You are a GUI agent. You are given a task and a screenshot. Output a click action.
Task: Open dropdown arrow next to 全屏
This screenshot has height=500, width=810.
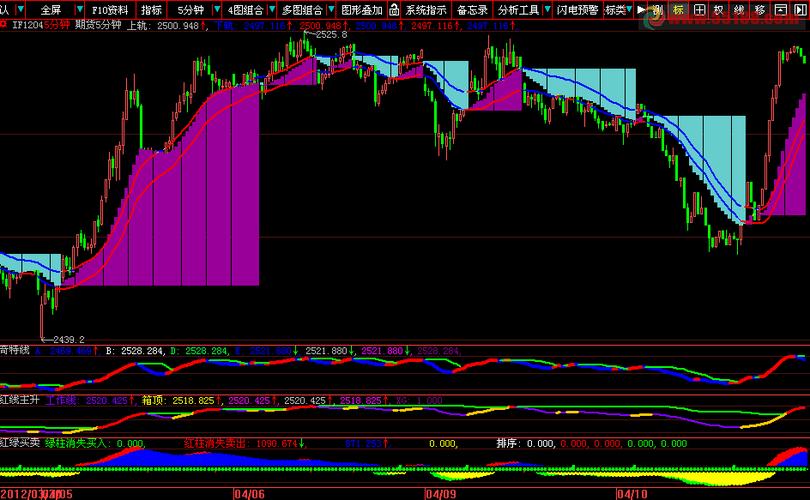coord(80,9)
